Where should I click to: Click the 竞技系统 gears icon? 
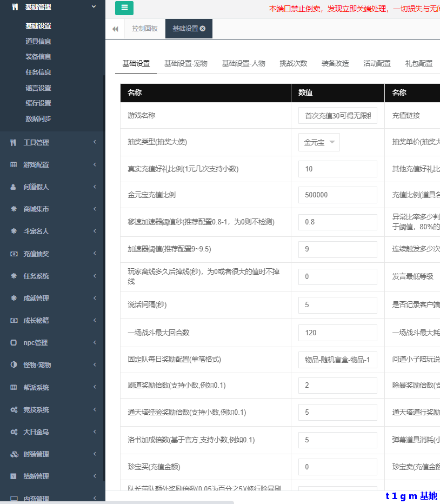coord(14,410)
